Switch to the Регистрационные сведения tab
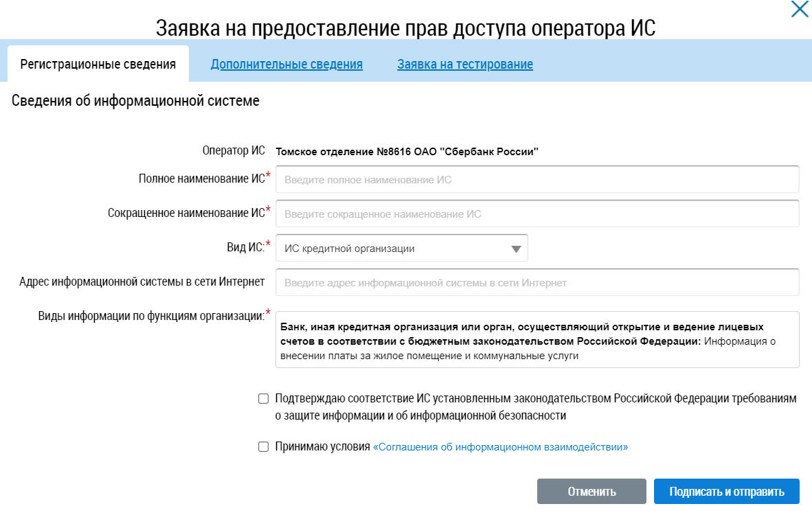Screen dimensions: 812x515 click(98, 65)
